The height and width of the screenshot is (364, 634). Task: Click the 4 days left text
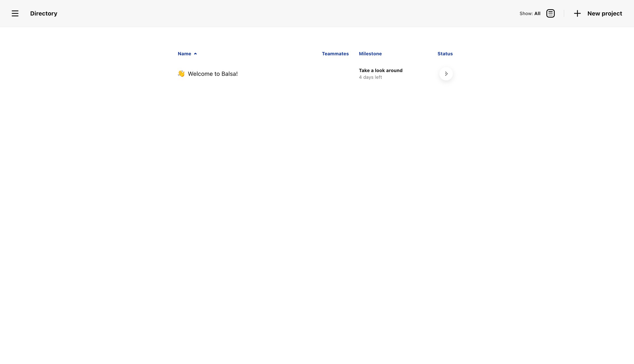click(x=370, y=77)
